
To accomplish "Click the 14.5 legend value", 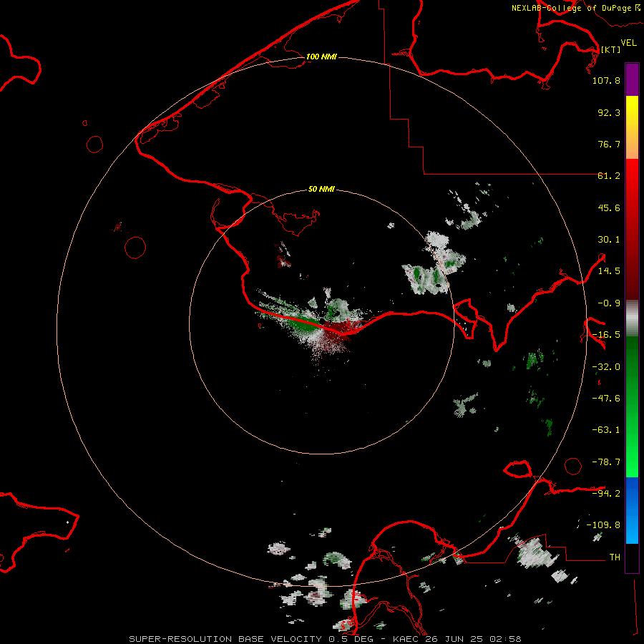I will [x=609, y=271].
